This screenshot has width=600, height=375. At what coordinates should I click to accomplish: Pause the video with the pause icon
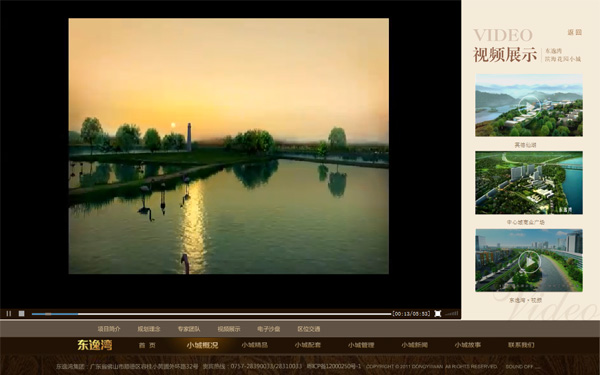click(9, 314)
